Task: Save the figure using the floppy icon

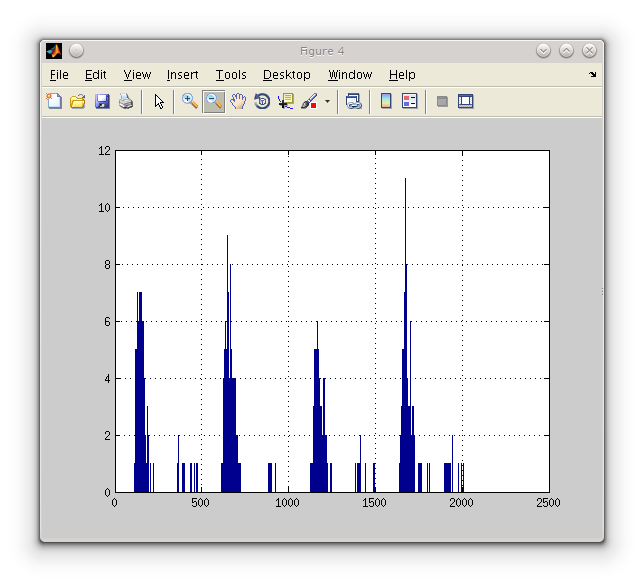Action: tap(102, 101)
